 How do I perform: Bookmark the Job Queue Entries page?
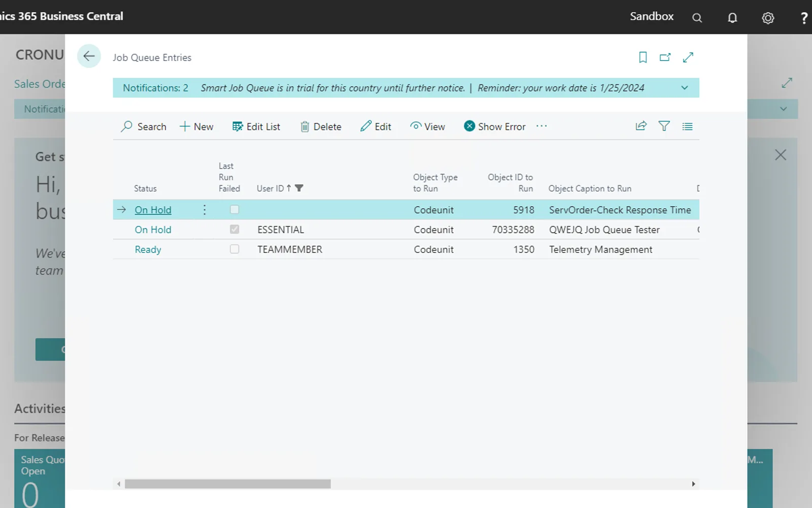click(x=642, y=57)
